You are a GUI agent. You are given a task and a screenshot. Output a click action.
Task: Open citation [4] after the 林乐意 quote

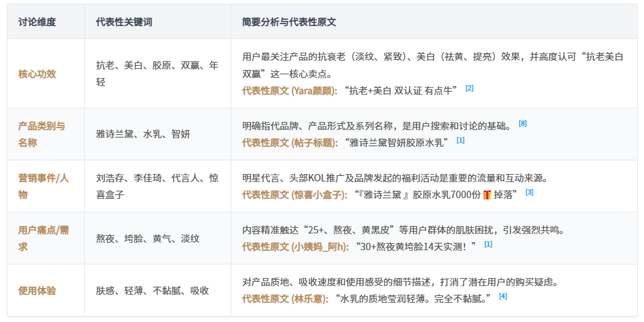pos(503,297)
